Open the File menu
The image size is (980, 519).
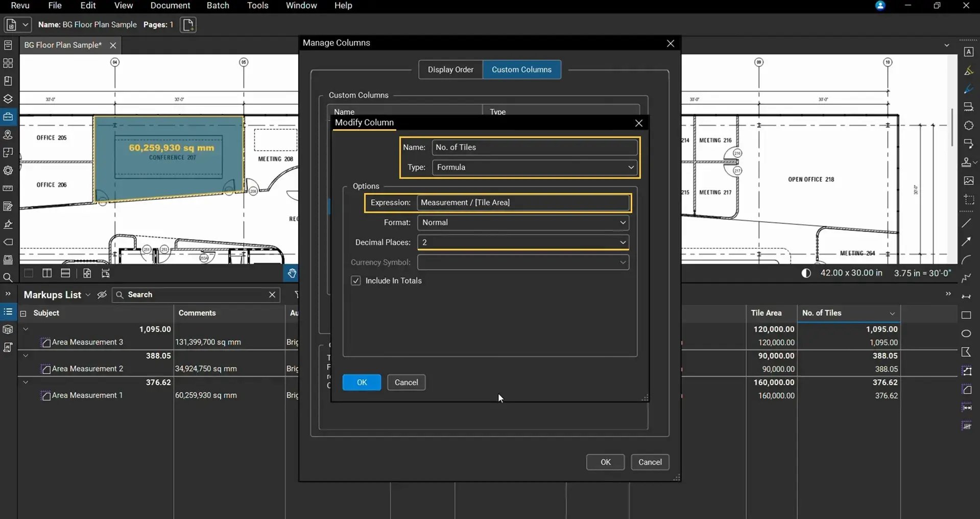[x=55, y=6]
